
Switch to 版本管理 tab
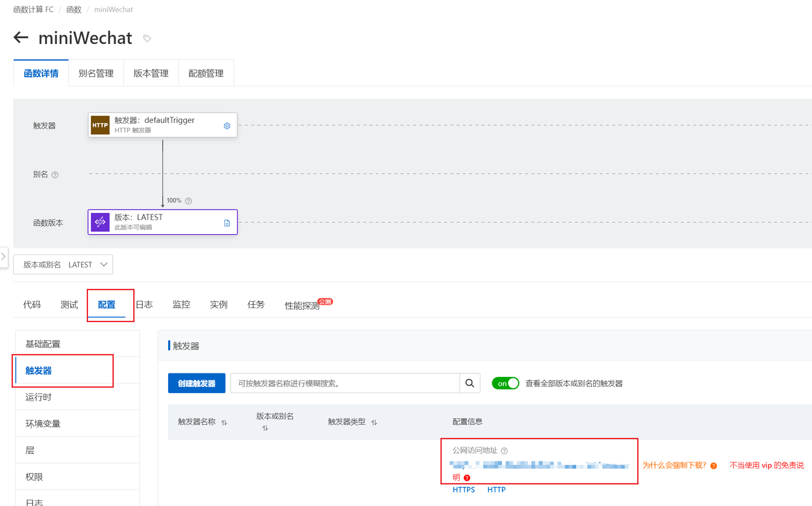(151, 73)
